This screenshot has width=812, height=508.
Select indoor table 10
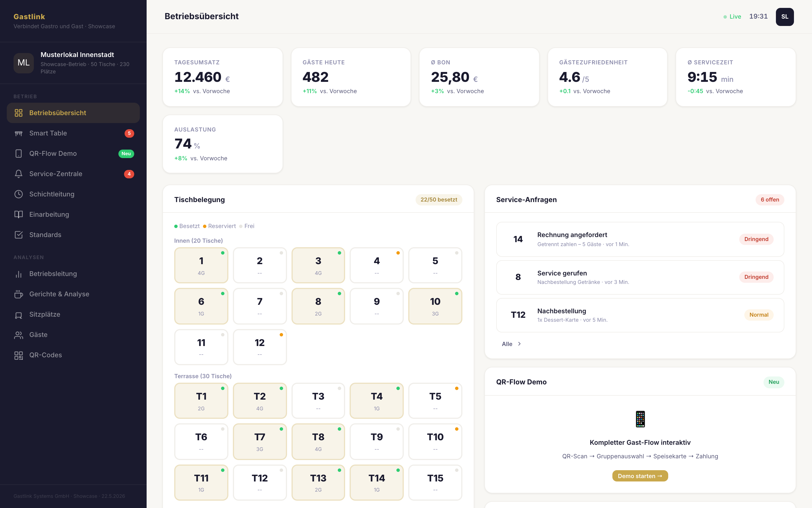pos(435,306)
